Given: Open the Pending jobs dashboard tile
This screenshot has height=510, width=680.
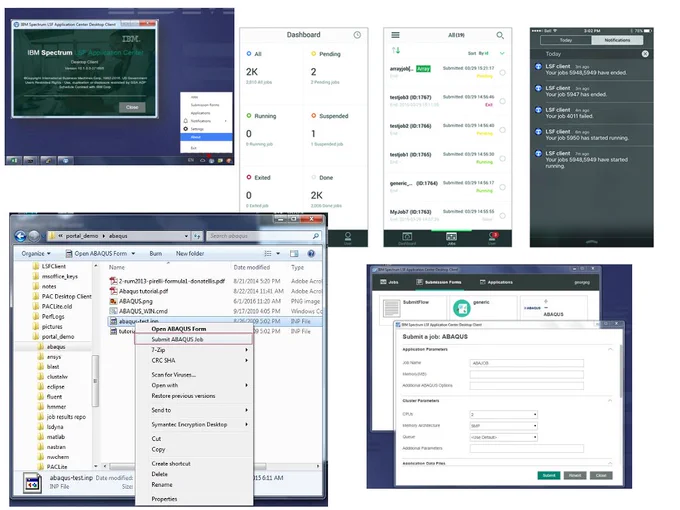Looking at the screenshot, I should [x=335, y=72].
